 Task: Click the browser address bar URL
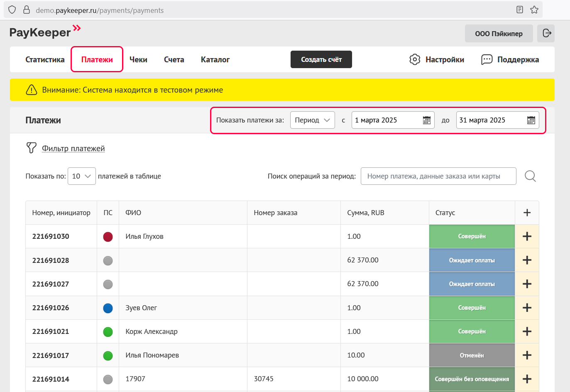pos(100,10)
